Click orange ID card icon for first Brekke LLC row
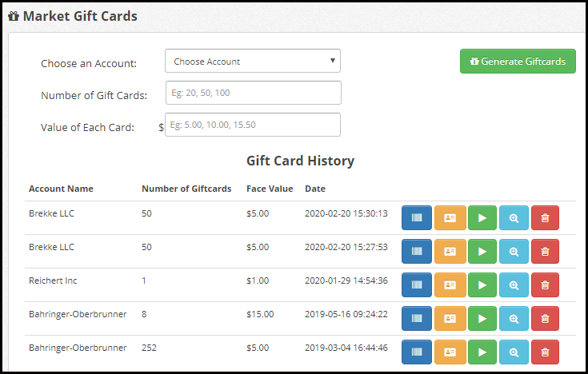The height and width of the screenshot is (374, 588). tap(450, 217)
